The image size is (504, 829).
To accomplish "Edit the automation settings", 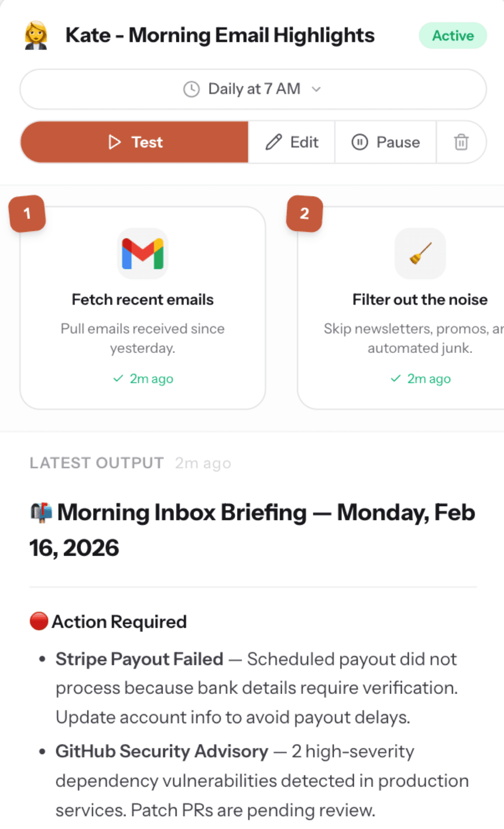I will coord(291,142).
